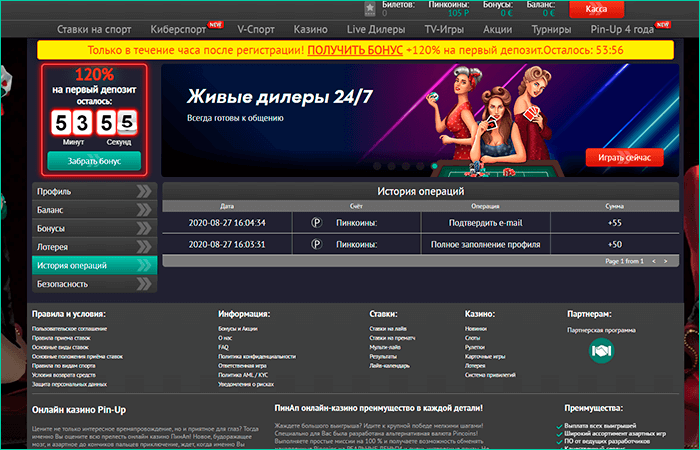Open Мульти-лайв link
Image resolution: width=700 pixels, height=450 pixels.
[385, 347]
